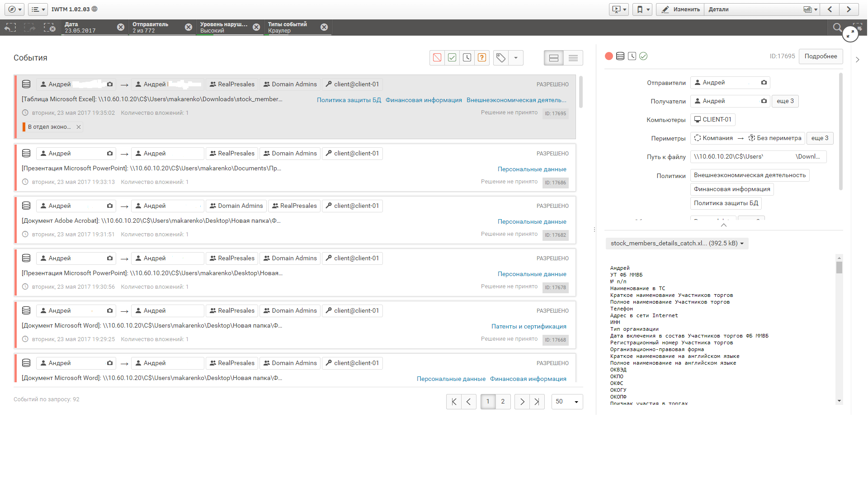The image size is (868, 488).
Task: Click the Подробнее button
Action: point(821,56)
